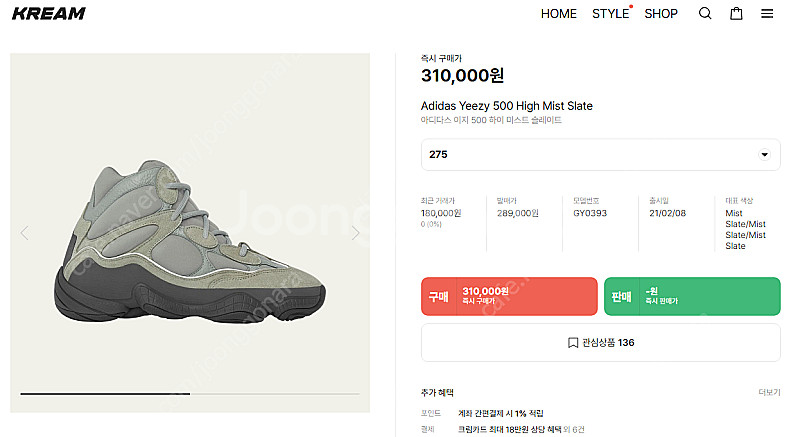Click the red 구매 buy button

pos(510,296)
